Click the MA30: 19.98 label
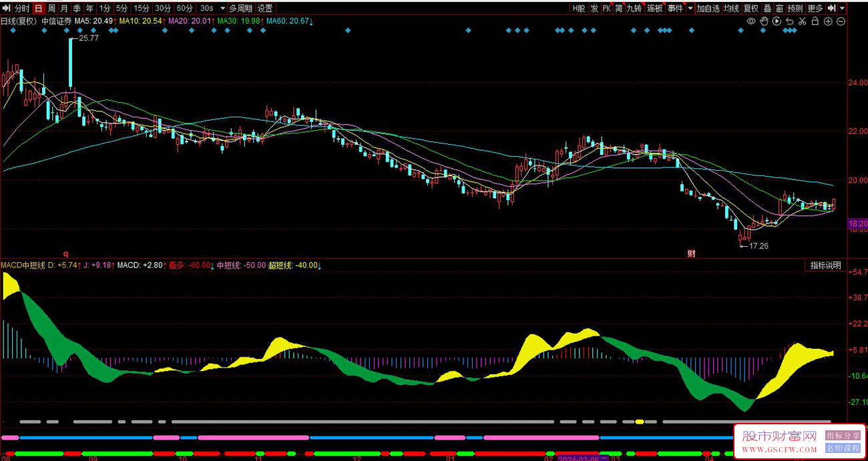The image size is (868, 461). coord(240,21)
